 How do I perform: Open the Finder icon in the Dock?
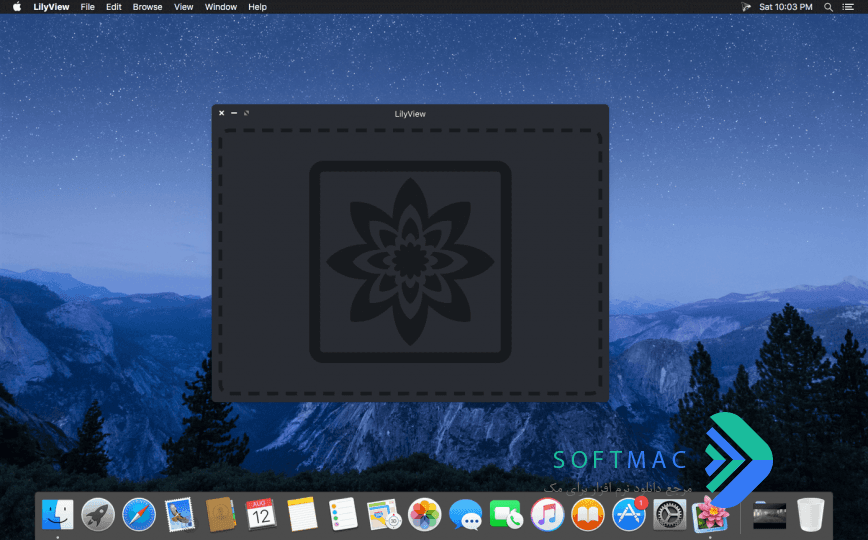[x=58, y=515]
